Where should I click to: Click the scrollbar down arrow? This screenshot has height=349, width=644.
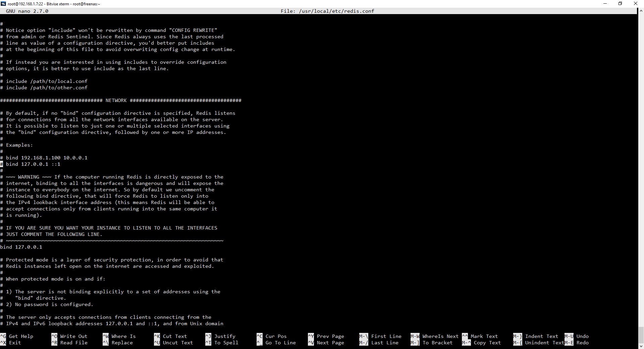pyautogui.click(x=641, y=346)
